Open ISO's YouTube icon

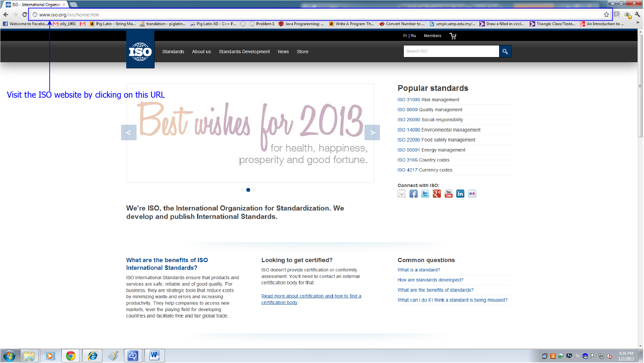pos(449,194)
